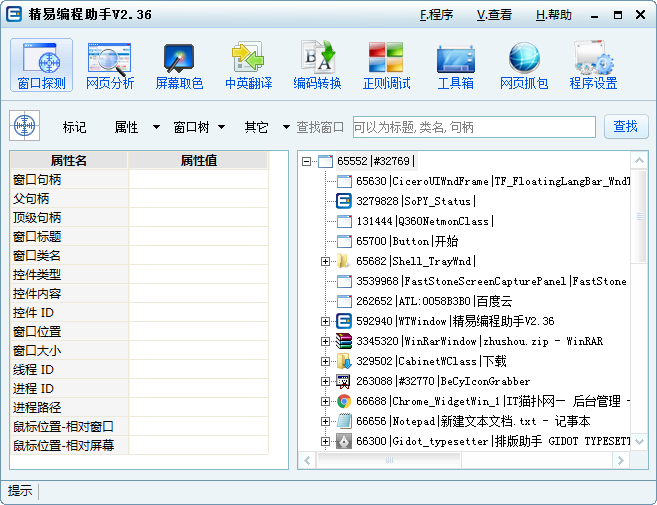Select the 65700 Button 开始 tree row

point(407,241)
